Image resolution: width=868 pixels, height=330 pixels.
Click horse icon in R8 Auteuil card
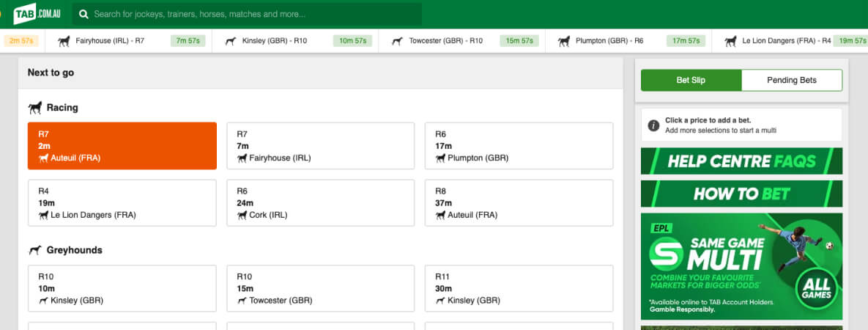440,215
